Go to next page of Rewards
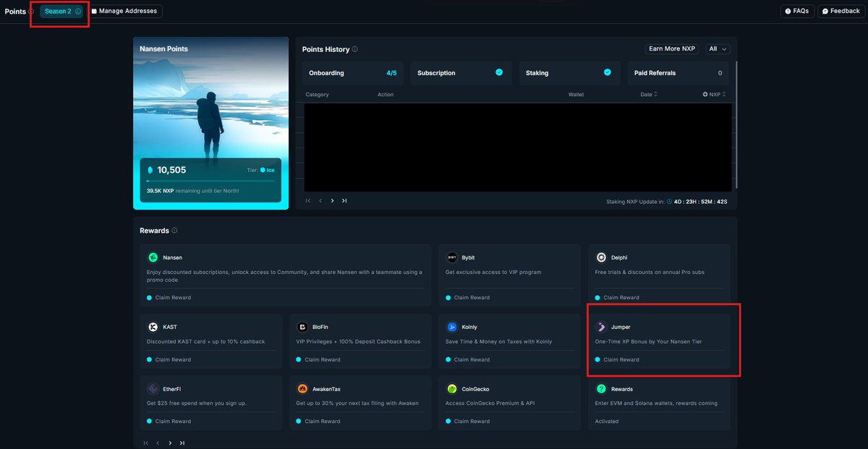Screen dimensions: 868x449 coord(170,443)
